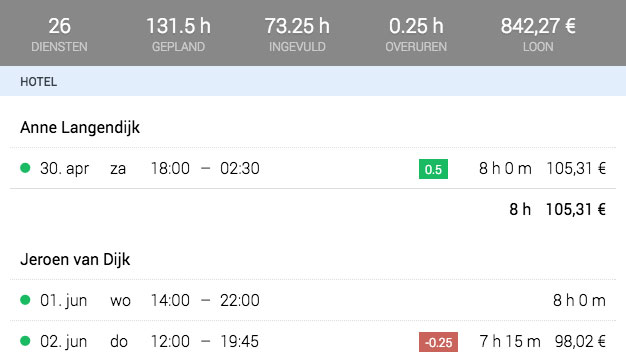
Task: Select the 131.5 h Gepland stat
Action: [x=178, y=34]
